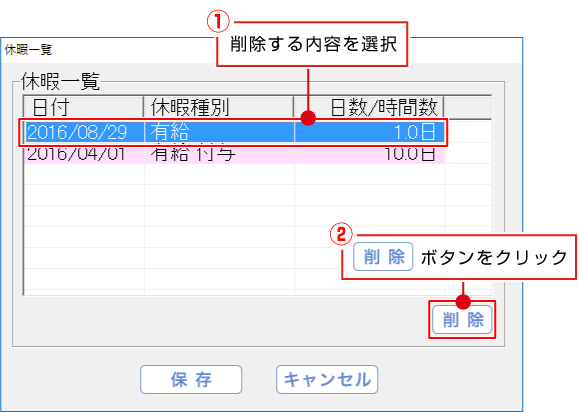
Task: Click the 休暇種別 column header
Action: [219, 107]
